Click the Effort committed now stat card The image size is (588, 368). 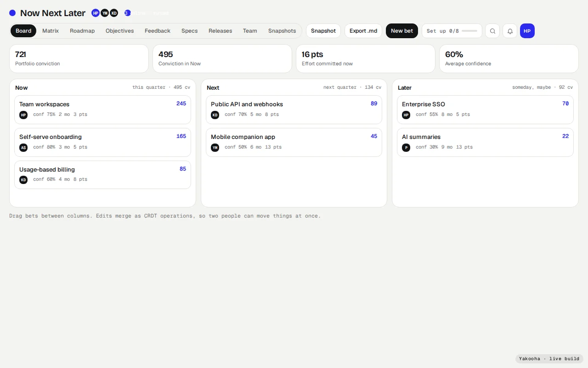click(x=366, y=58)
